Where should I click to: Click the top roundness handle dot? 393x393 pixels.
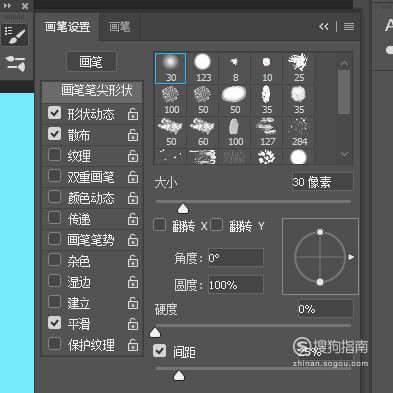click(x=320, y=232)
